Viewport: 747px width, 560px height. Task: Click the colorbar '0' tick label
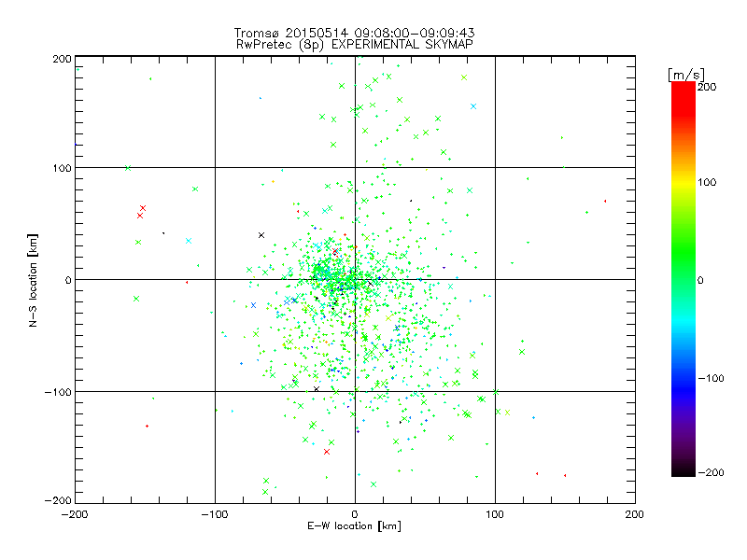pos(700,281)
